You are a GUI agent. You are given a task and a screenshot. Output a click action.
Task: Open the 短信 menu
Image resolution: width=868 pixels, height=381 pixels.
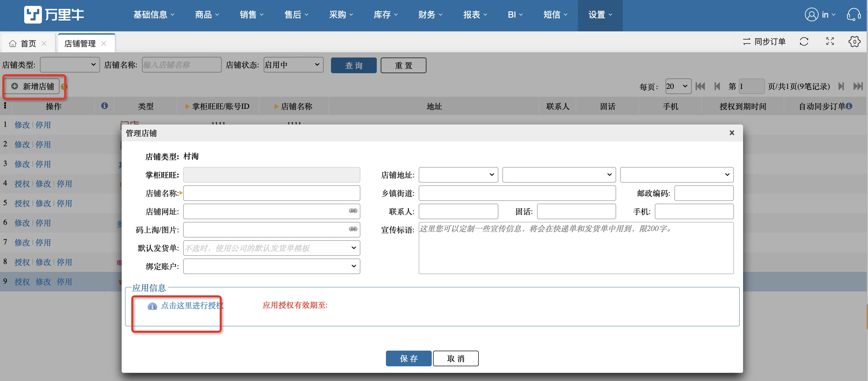pos(555,15)
